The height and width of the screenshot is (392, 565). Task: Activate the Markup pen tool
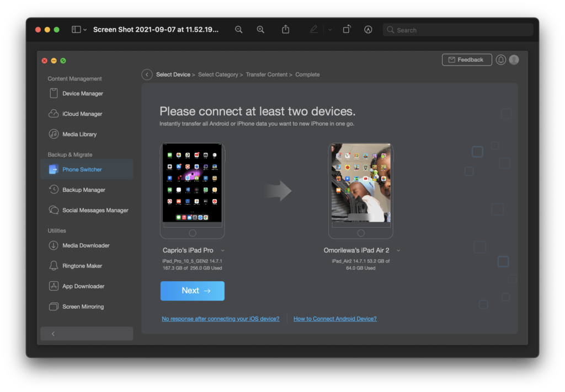click(x=314, y=30)
